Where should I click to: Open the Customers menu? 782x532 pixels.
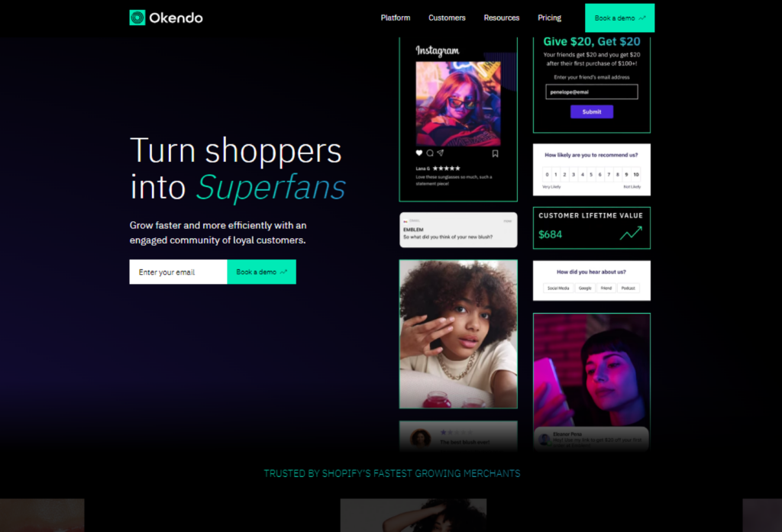click(x=447, y=18)
